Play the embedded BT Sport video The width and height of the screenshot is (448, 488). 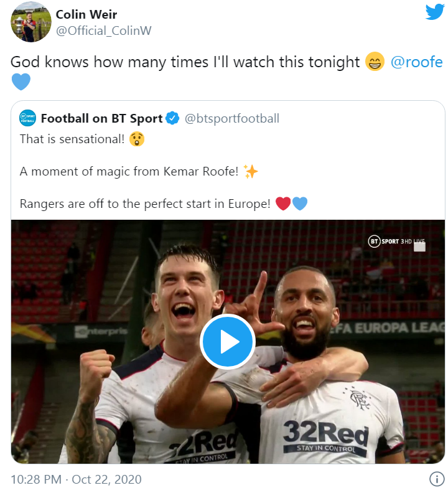(228, 342)
